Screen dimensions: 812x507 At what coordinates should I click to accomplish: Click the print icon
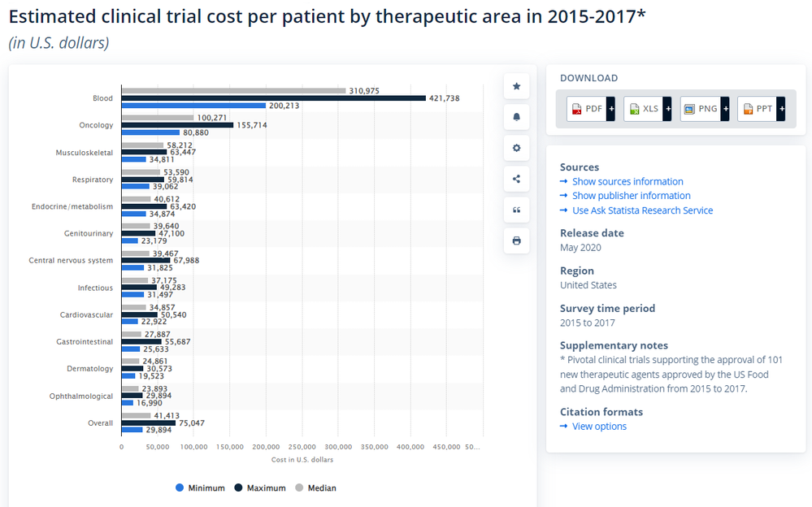pyautogui.click(x=516, y=240)
